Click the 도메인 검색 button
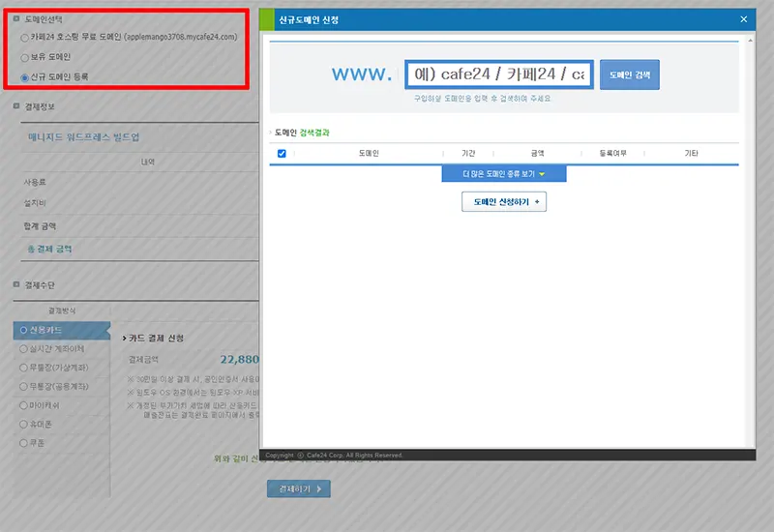Image resolution: width=774 pixels, height=532 pixels. 630,74
